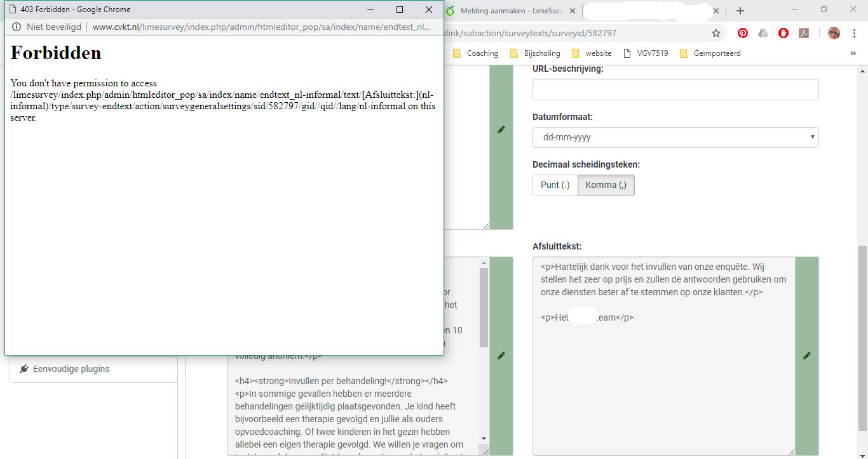Open the Google Drive extension icon
Screen dimensions: 868x459
[x=763, y=33]
